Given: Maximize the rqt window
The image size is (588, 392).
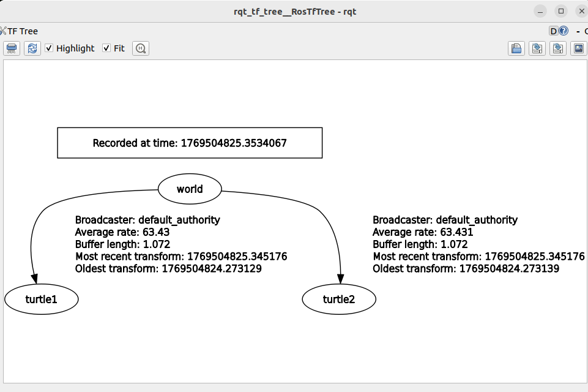Looking at the screenshot, I should (561, 11).
